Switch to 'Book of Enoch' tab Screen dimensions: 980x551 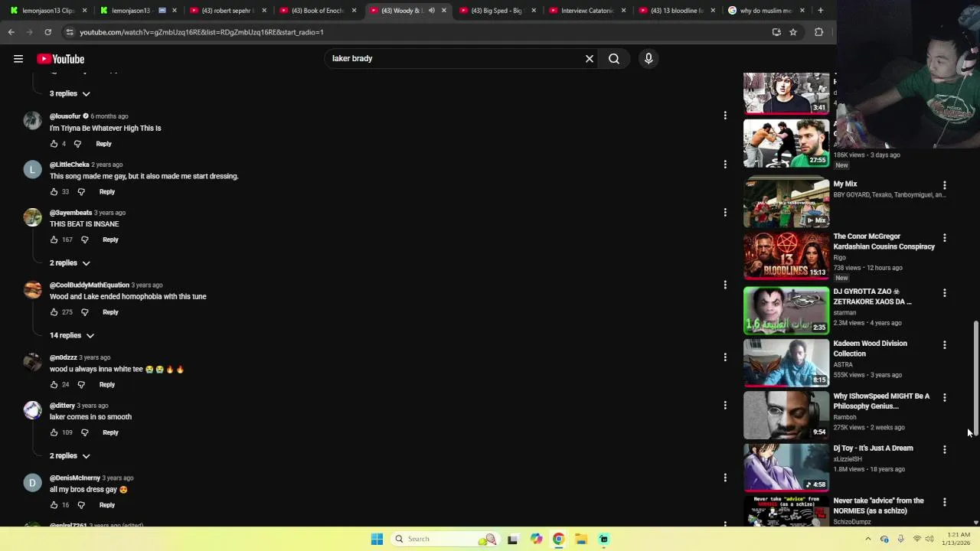[x=318, y=11]
